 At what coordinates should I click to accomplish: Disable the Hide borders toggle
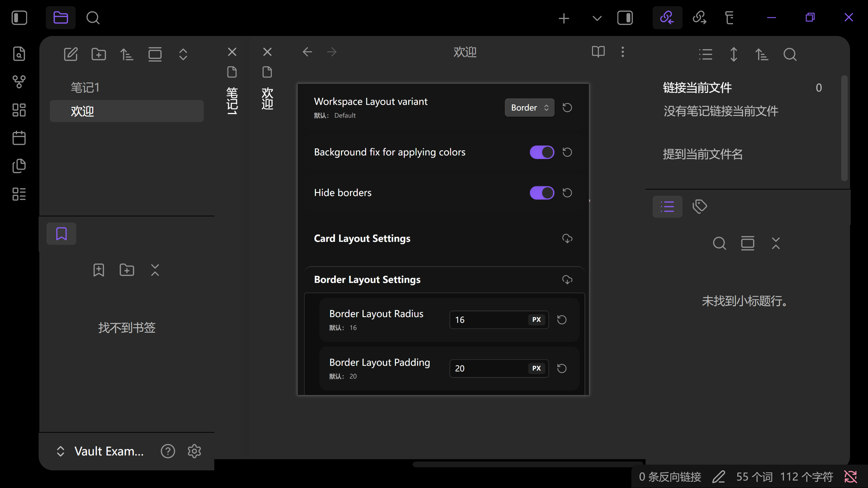[542, 193]
